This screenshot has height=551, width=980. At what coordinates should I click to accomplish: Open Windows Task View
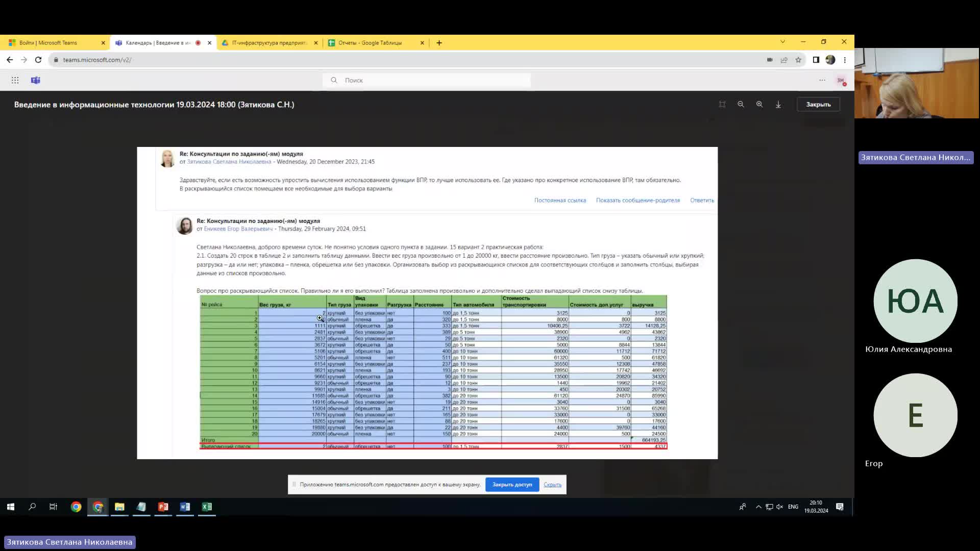(x=53, y=507)
